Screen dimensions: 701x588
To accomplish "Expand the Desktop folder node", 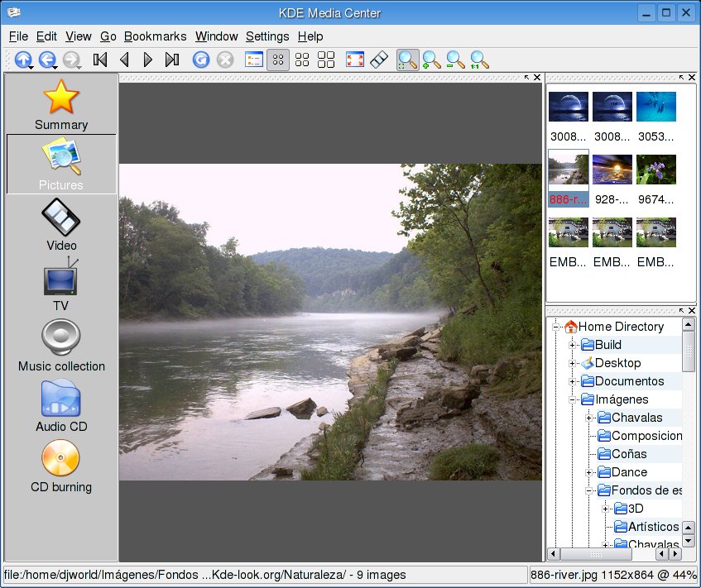I will click(x=572, y=363).
